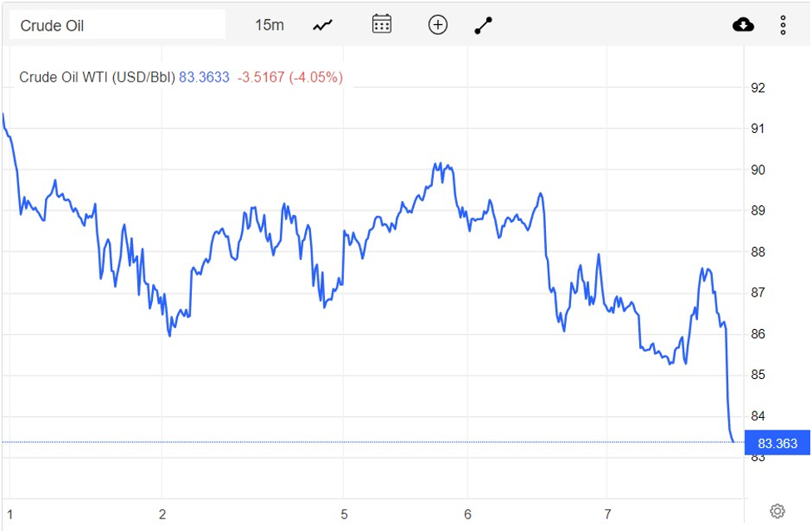Screen dimensions: 812x531
Task: Click the blue 83.3633 legend value
Action: [204, 77]
